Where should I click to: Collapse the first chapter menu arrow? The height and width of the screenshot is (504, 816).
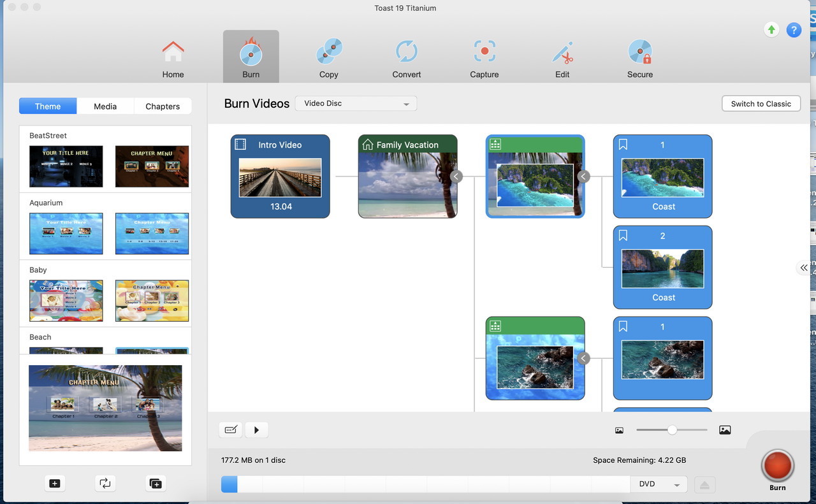coord(583,176)
